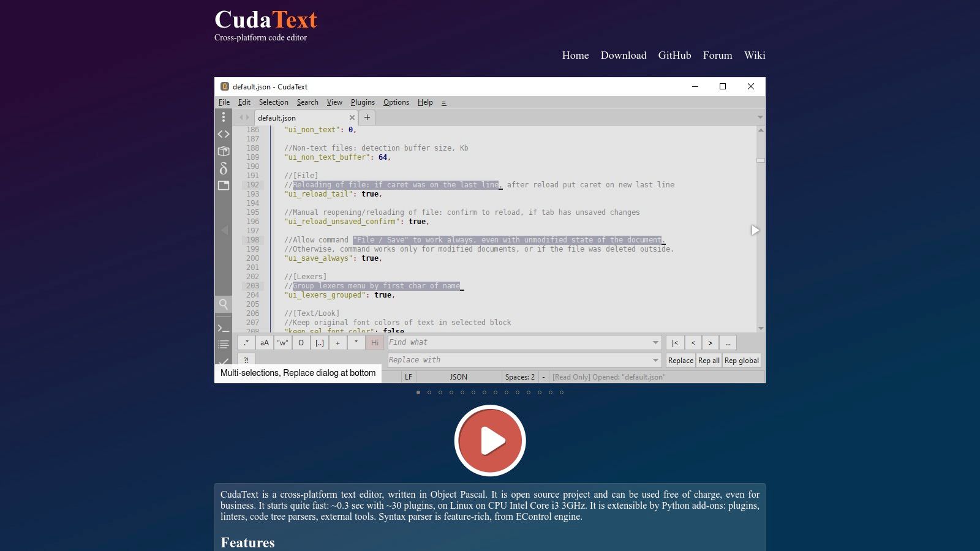Toggle wrapped search option O

pyautogui.click(x=301, y=343)
